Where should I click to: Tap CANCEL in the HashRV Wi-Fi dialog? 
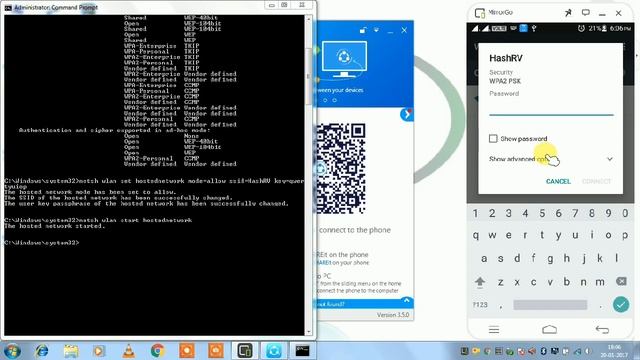tap(558, 181)
